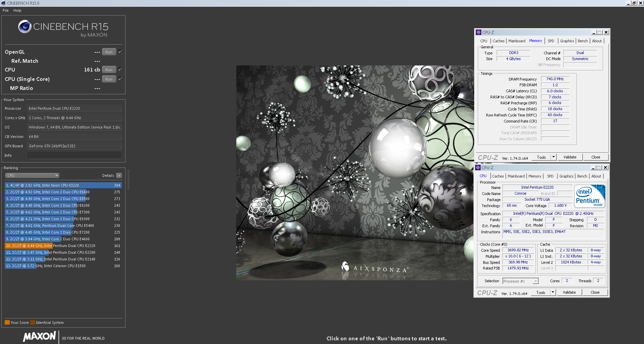Click Close button in lower CPU-Z window
The image size is (644, 344).
click(x=595, y=292)
